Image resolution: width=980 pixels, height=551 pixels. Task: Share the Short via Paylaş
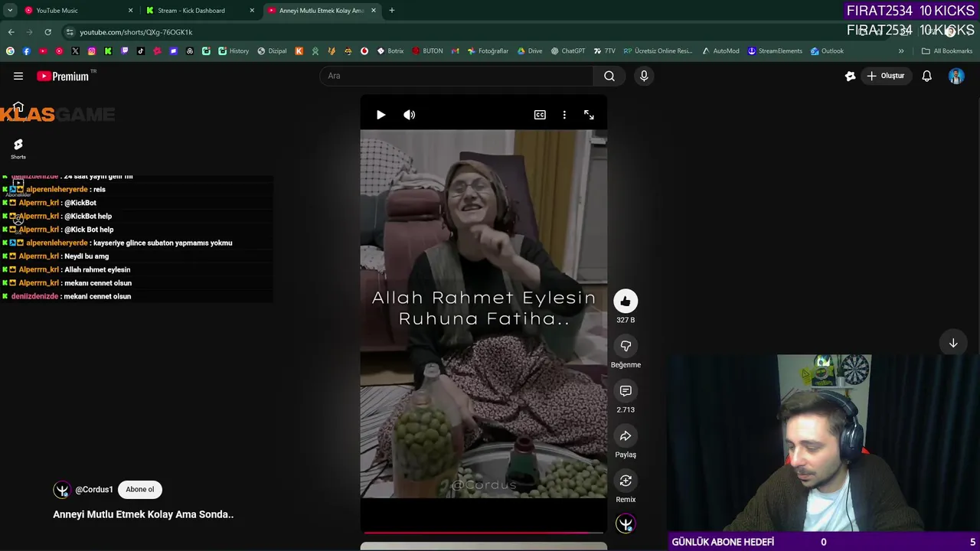pos(626,436)
